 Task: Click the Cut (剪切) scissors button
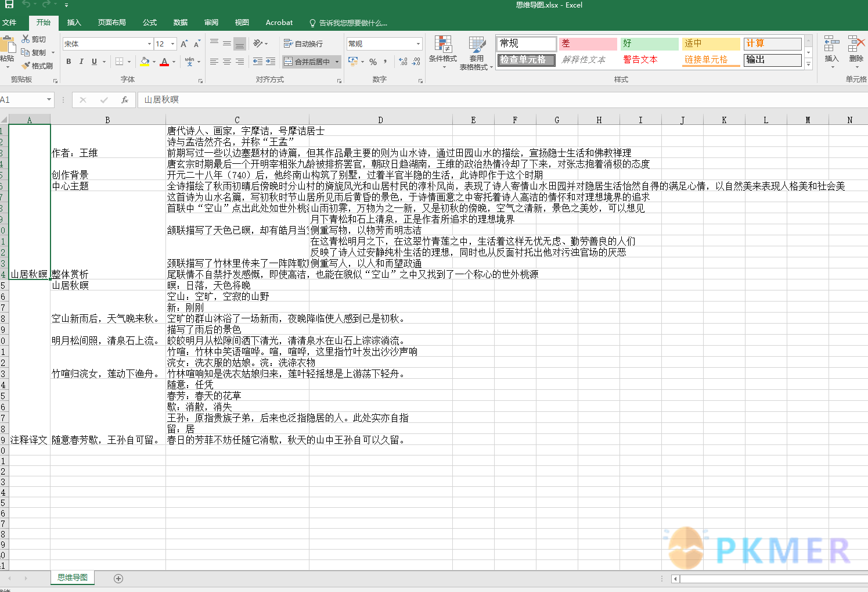click(x=34, y=39)
